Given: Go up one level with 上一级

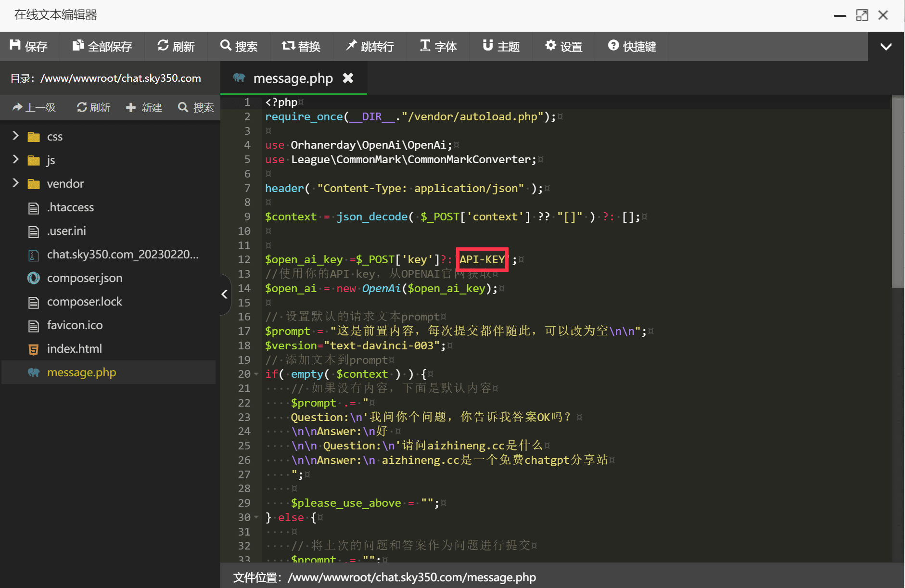Looking at the screenshot, I should click(x=34, y=107).
